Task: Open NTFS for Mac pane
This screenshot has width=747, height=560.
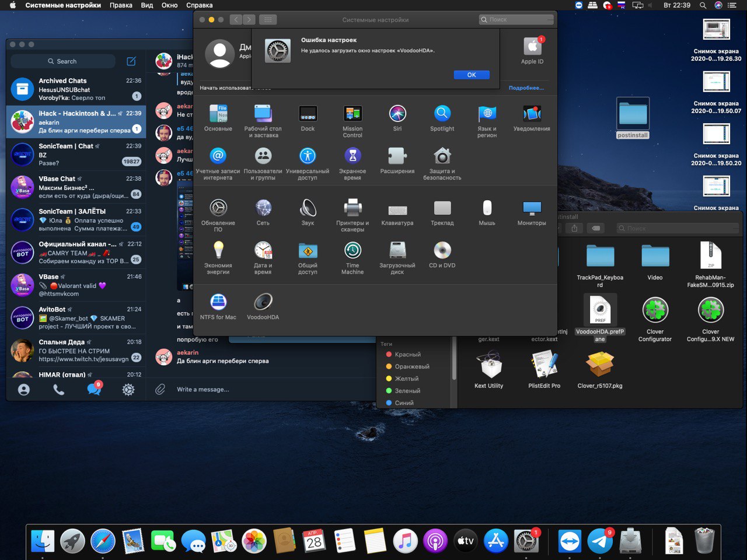Action: 218,306
